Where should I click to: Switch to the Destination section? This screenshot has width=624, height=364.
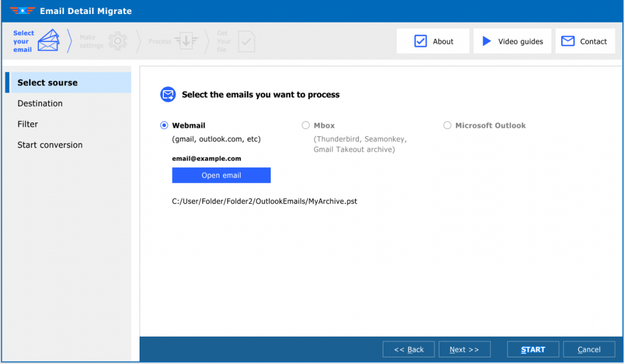40,103
